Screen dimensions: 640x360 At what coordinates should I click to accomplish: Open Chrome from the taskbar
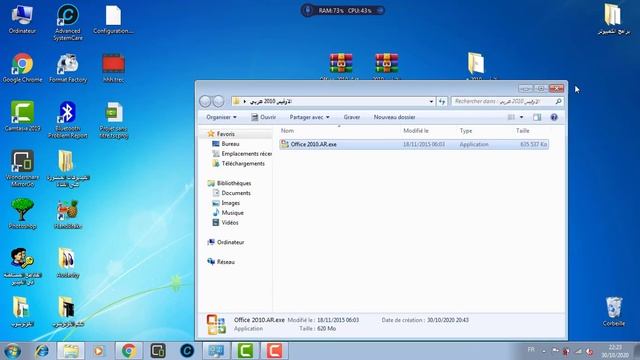coord(129,351)
